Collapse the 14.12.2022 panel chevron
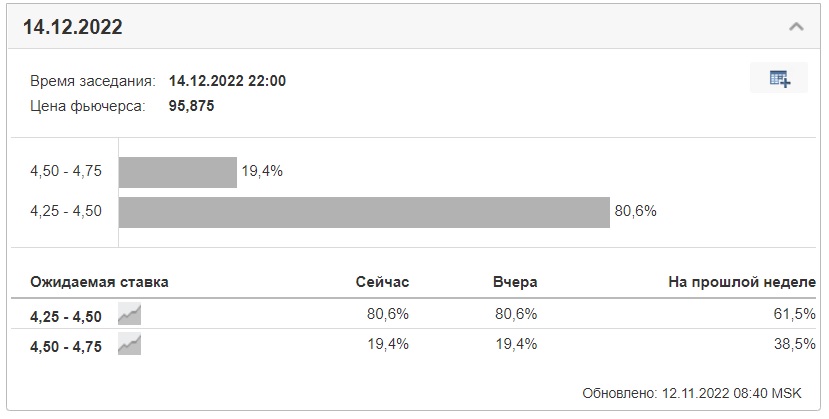Viewport: 829px width, 419px height. 796,26
